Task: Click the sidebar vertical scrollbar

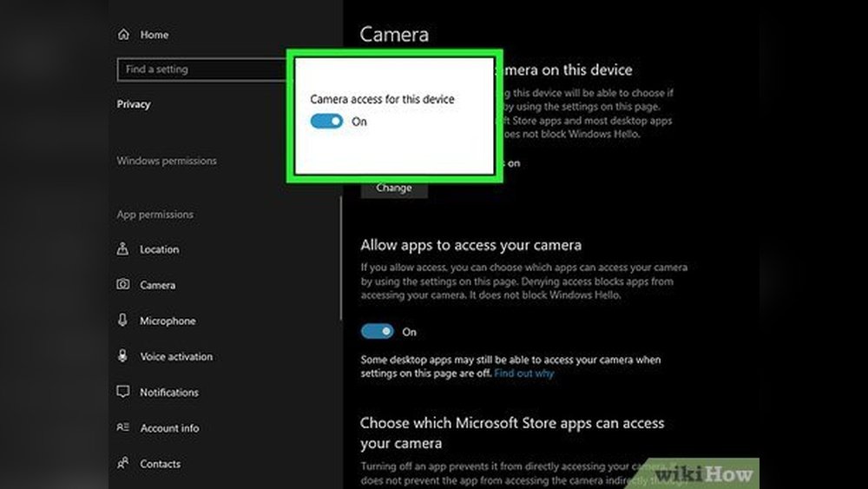Action: click(x=340, y=257)
